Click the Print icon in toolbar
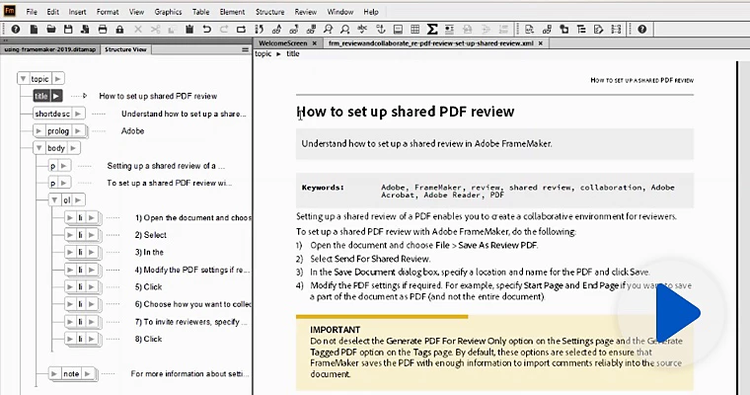 (x=102, y=30)
